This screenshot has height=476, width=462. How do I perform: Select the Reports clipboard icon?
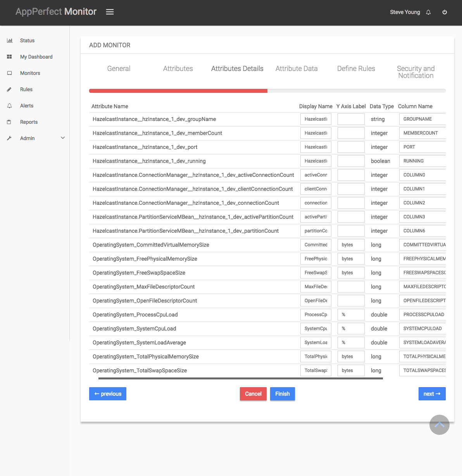point(9,122)
